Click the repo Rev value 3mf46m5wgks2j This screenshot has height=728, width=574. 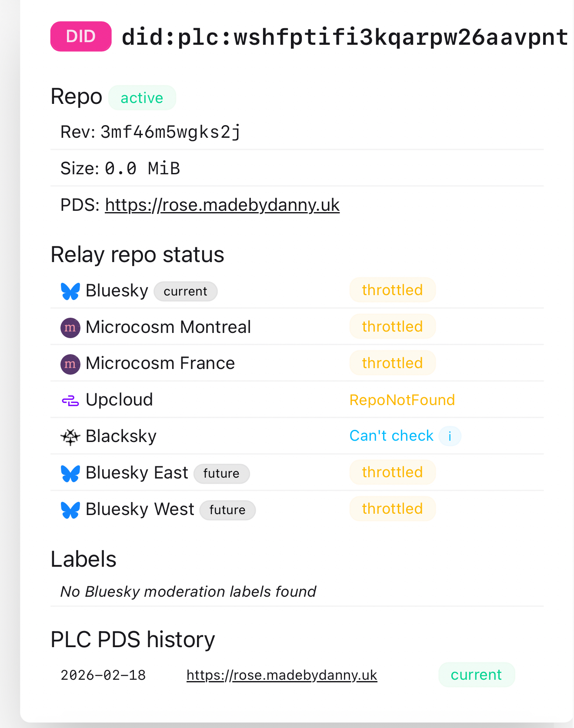tap(170, 132)
